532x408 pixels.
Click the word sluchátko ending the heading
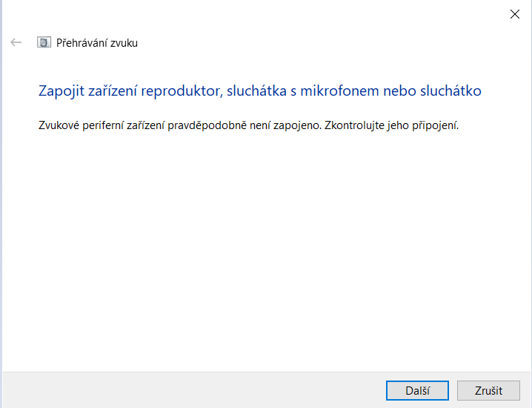(448, 91)
